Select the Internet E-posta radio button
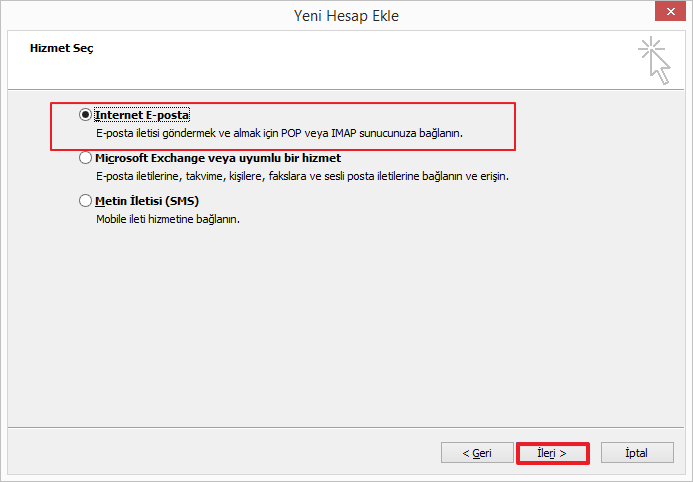 [85, 115]
